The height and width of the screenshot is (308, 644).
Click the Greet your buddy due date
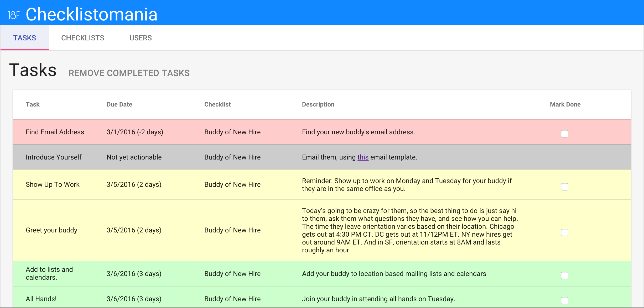point(134,230)
